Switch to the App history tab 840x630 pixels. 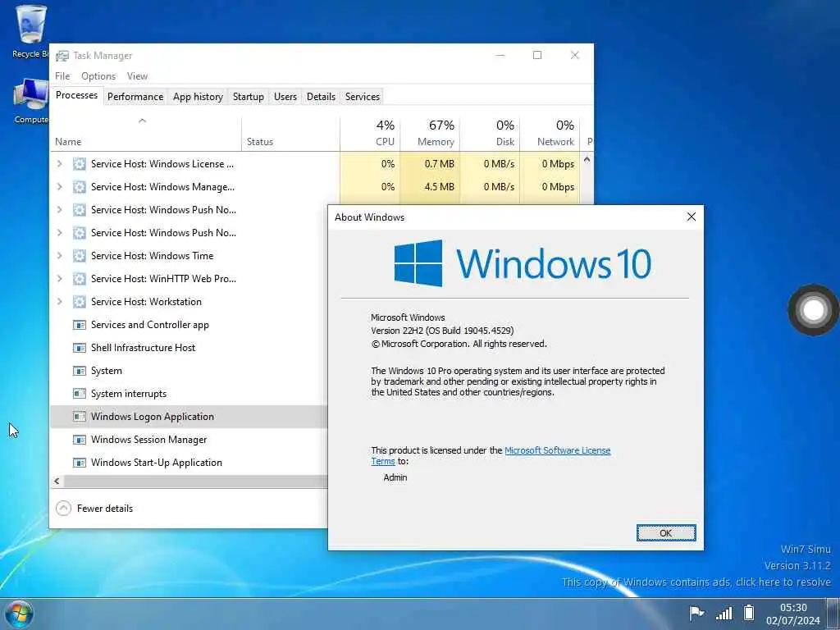[198, 97]
